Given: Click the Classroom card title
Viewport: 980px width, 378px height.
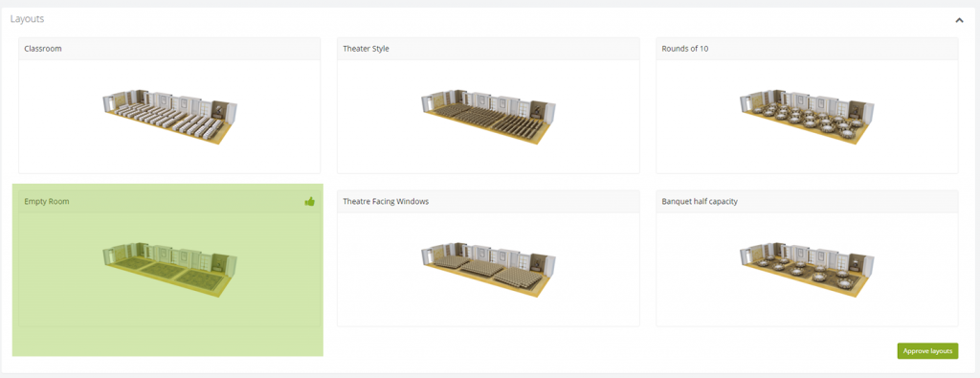Looking at the screenshot, I should tap(43, 49).
